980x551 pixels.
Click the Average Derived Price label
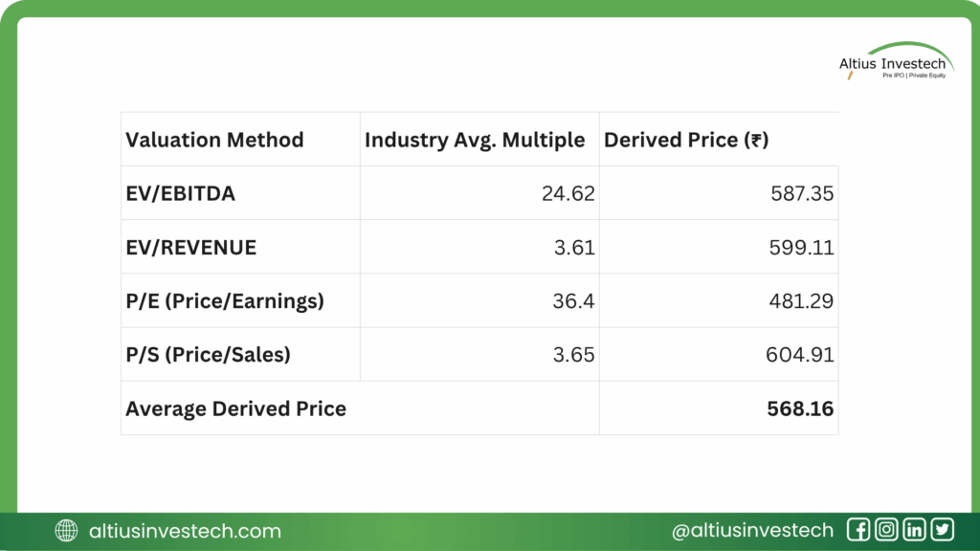click(235, 408)
